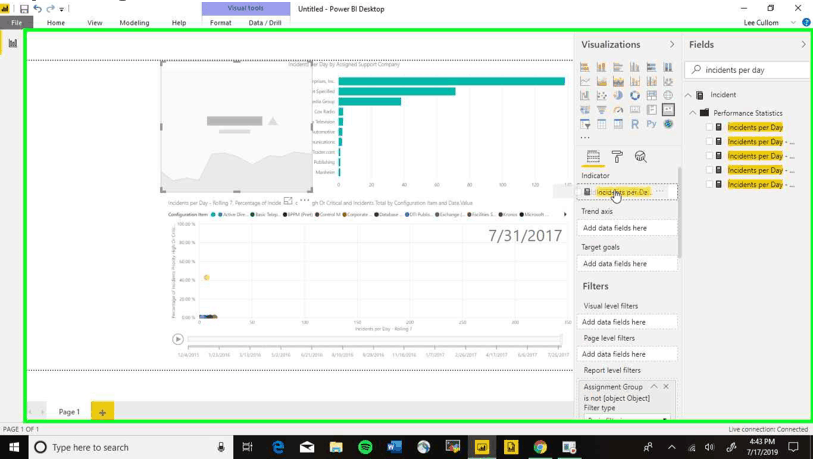The height and width of the screenshot is (460, 815).
Task: Switch to the Modeling ribbon tab
Action: pyautogui.click(x=134, y=23)
